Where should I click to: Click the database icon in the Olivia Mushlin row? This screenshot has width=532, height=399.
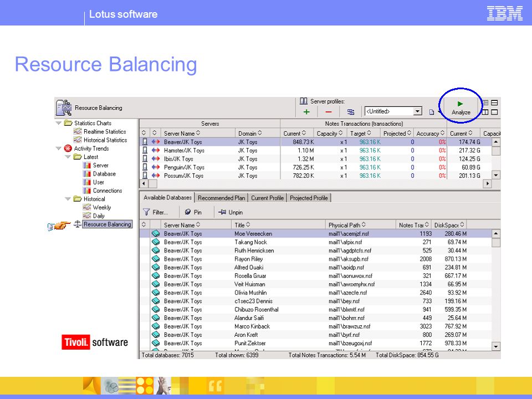click(156, 293)
